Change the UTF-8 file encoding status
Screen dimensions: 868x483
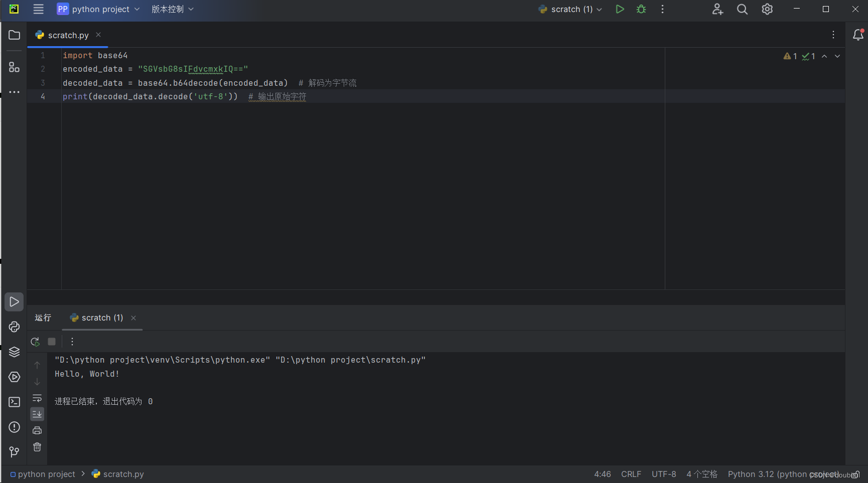664,474
